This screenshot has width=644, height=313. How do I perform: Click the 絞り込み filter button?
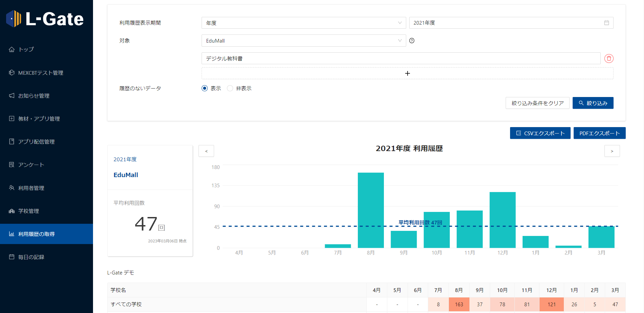coord(593,103)
